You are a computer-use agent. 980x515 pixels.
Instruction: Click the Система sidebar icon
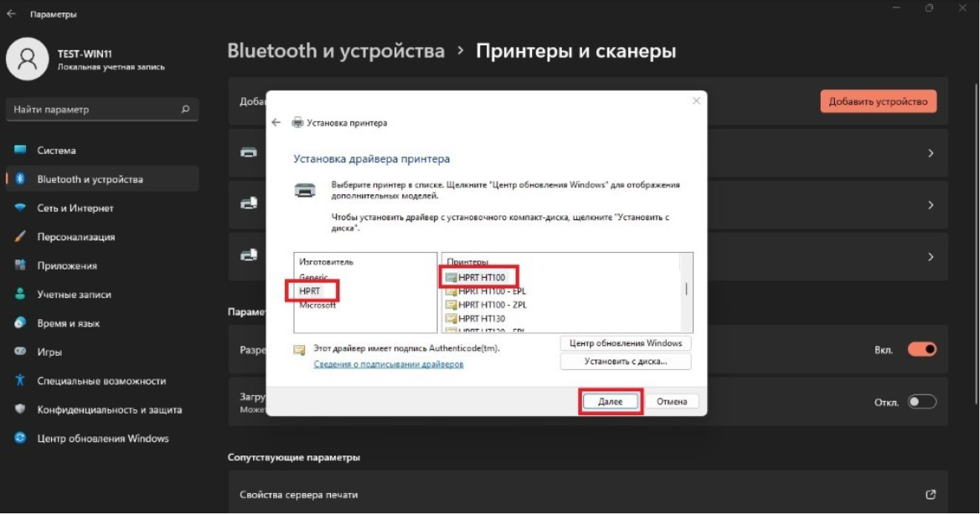21,151
